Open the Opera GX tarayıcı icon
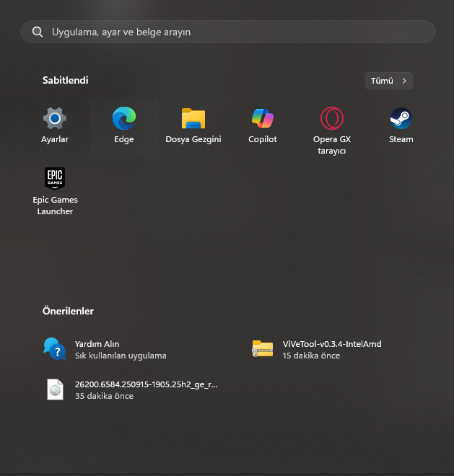 (x=332, y=118)
